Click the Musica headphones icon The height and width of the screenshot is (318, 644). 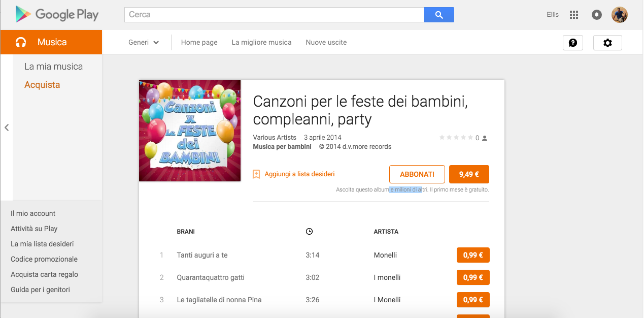21,42
